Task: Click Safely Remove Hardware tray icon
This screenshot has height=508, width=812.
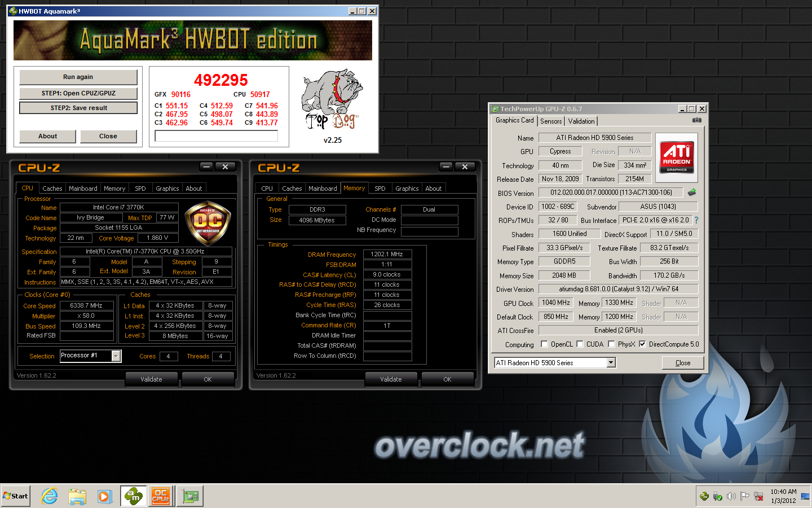Action: point(718,496)
